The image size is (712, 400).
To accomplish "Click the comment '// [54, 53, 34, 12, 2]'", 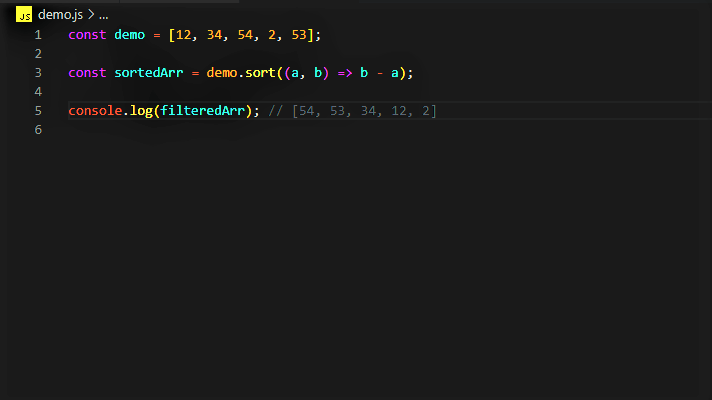I will (x=352, y=111).
